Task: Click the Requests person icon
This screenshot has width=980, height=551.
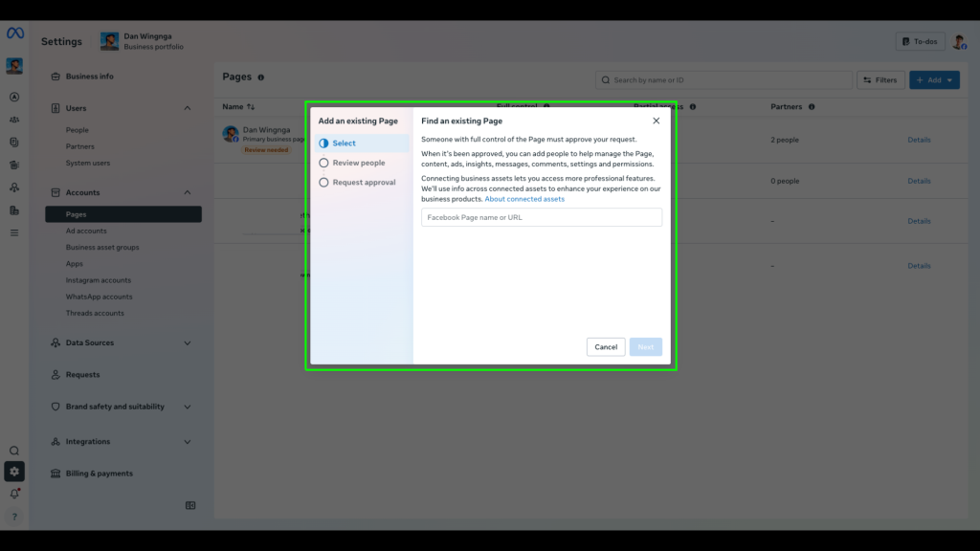Action: (x=56, y=375)
